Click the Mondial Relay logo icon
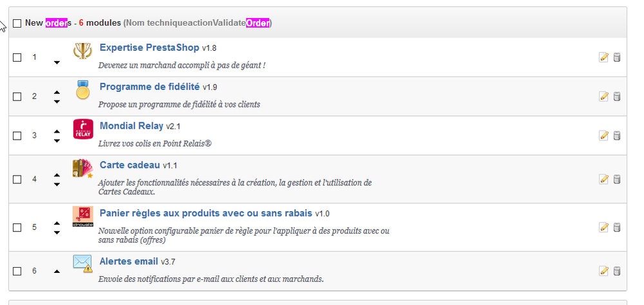This screenshot has height=305, width=644. [x=83, y=129]
